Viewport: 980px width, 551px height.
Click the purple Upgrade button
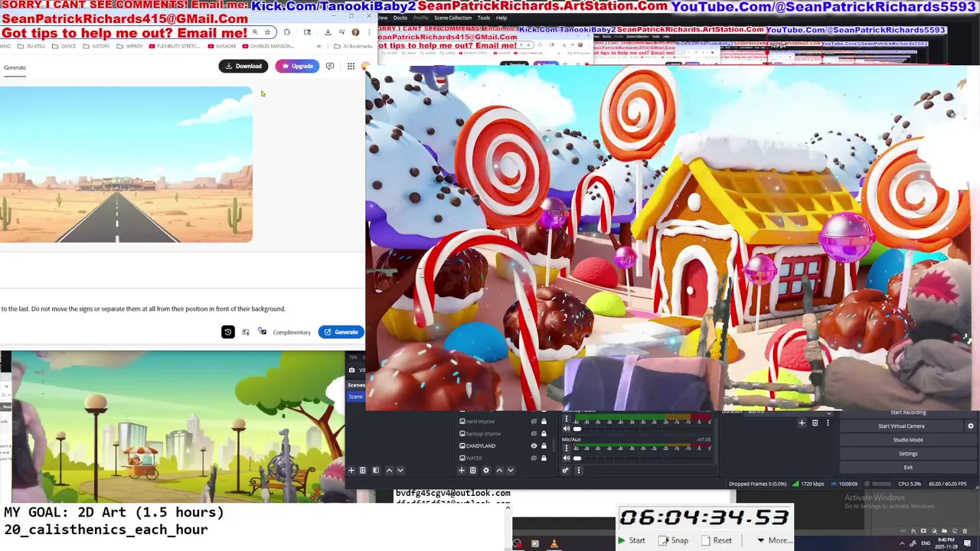pos(297,66)
